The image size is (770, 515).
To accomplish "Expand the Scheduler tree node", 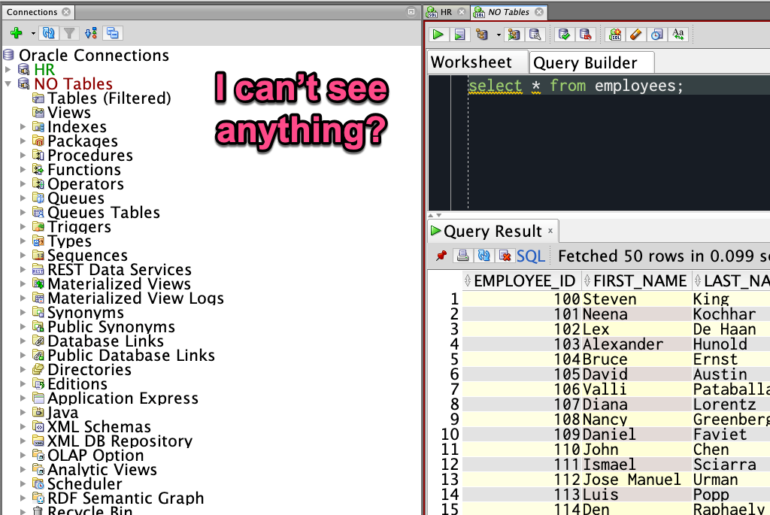I will coord(23,483).
